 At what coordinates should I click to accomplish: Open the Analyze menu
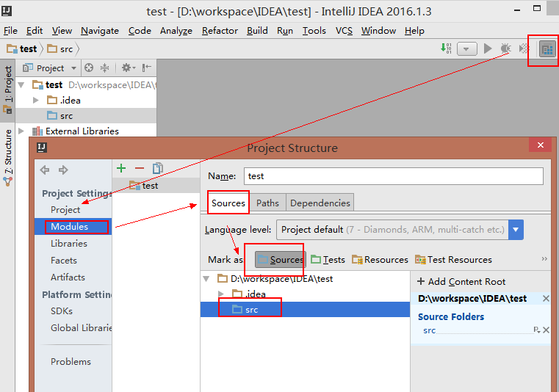tap(176, 31)
